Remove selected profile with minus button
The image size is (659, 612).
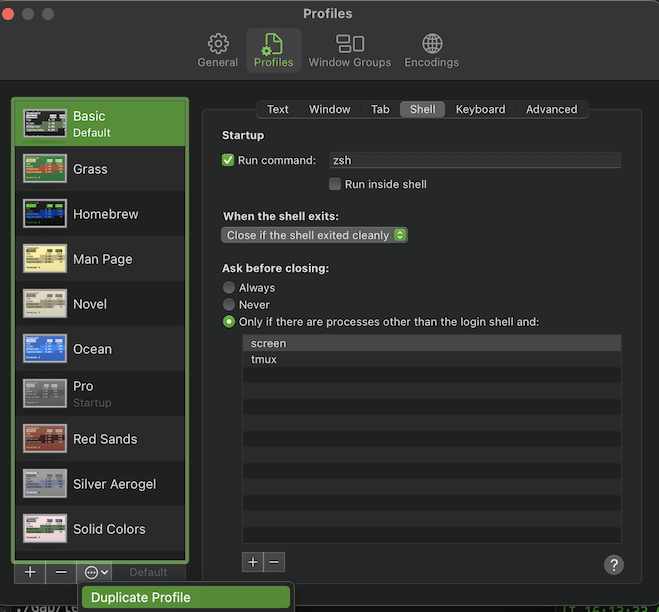[x=61, y=572]
